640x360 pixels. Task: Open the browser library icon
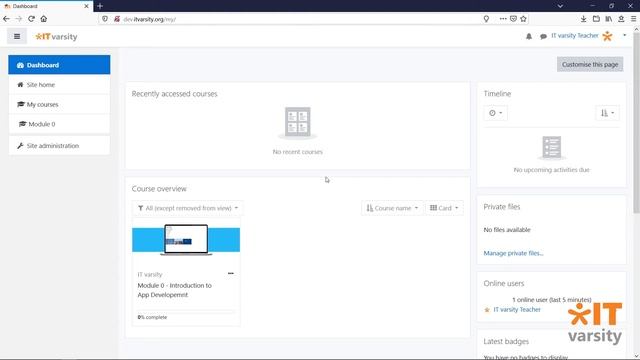tap(609, 19)
